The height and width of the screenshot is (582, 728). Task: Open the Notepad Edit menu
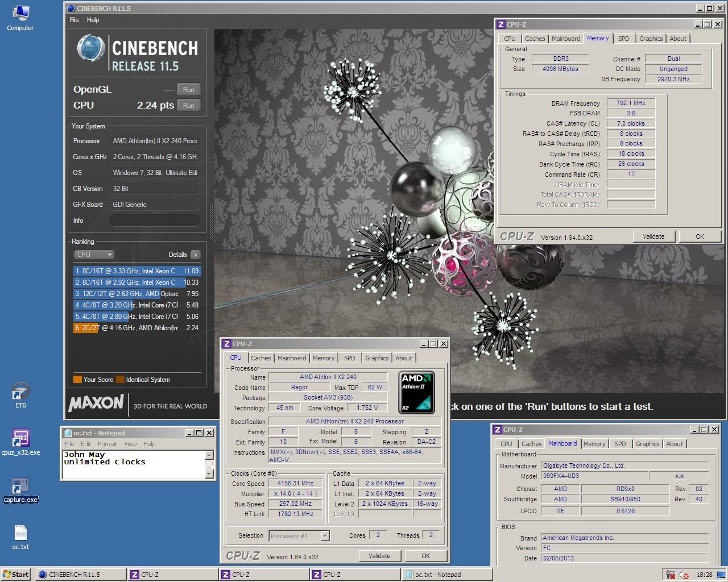click(x=86, y=444)
